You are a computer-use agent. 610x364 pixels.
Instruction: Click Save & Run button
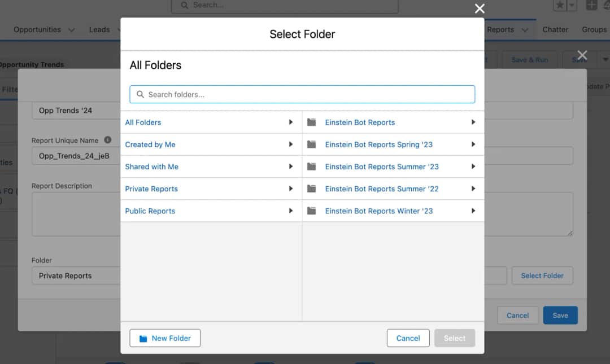(529, 60)
